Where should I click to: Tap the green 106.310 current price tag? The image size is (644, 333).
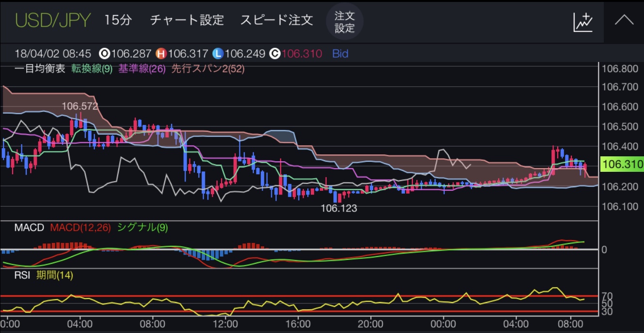(x=622, y=165)
